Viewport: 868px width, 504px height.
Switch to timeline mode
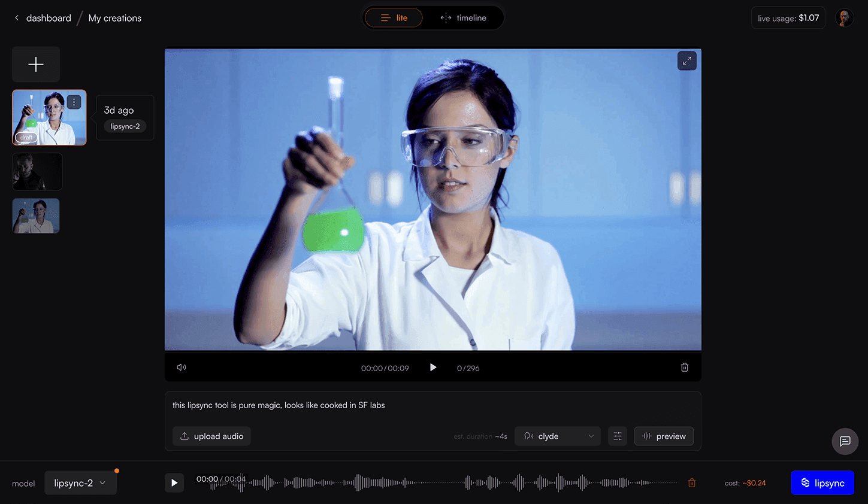[x=463, y=18]
